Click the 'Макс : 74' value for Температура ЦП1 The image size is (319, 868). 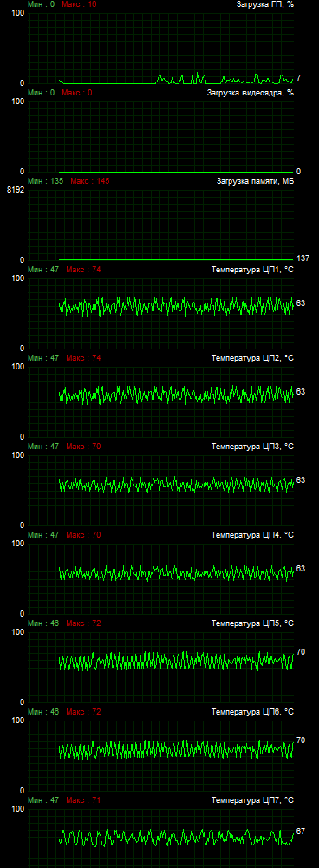click(x=83, y=270)
